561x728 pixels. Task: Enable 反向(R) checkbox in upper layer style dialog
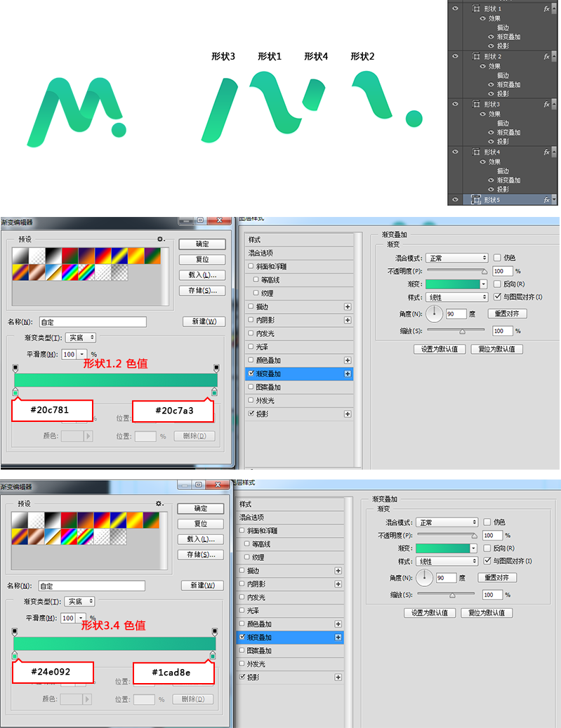pyautogui.click(x=497, y=284)
